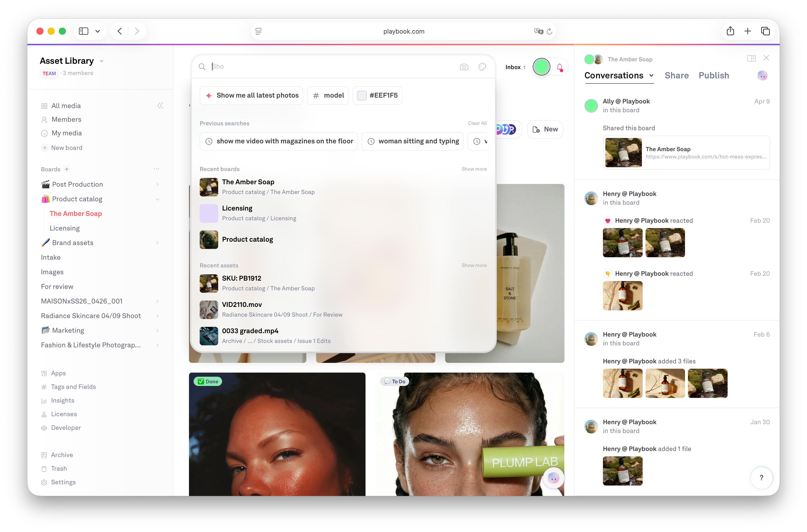Expand the Marketing board
Image resolution: width=807 pixels, height=532 pixels.
(158, 330)
